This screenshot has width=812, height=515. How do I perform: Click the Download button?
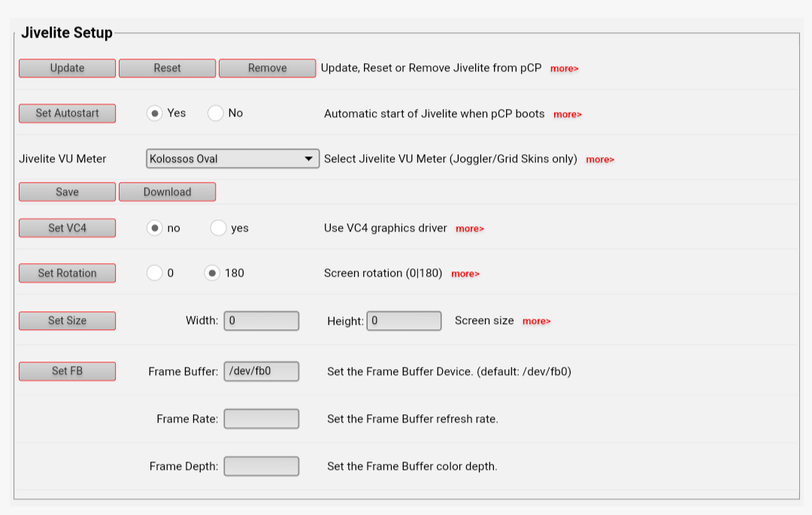(x=167, y=192)
